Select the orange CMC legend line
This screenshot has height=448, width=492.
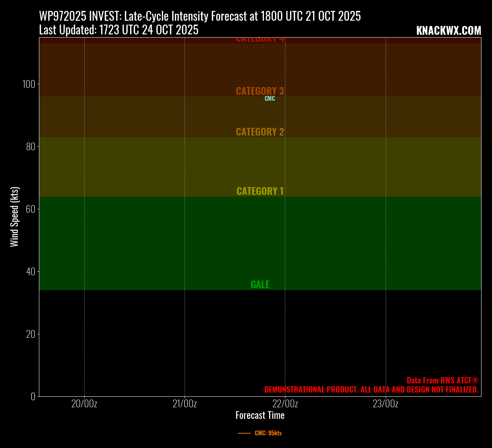tap(244, 433)
